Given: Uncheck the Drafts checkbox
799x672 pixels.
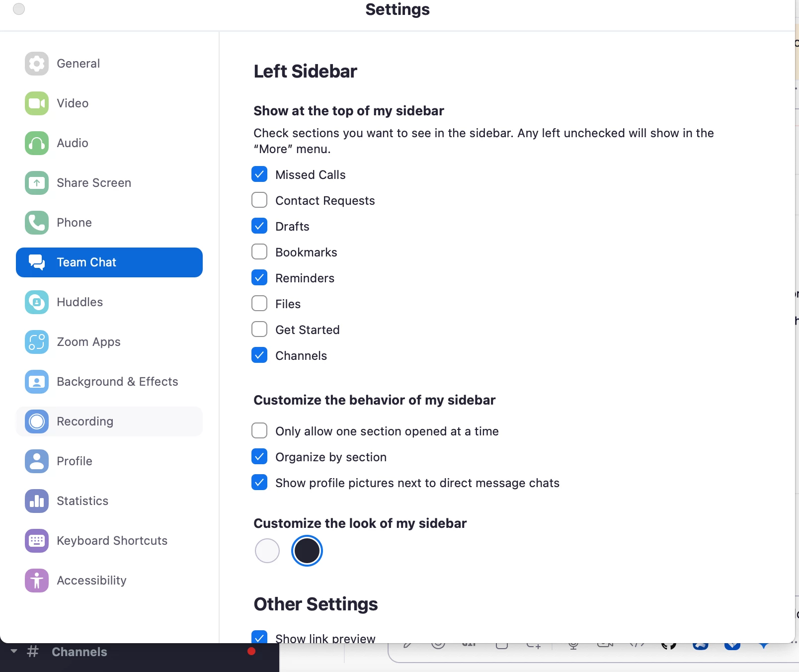Looking at the screenshot, I should point(259,226).
